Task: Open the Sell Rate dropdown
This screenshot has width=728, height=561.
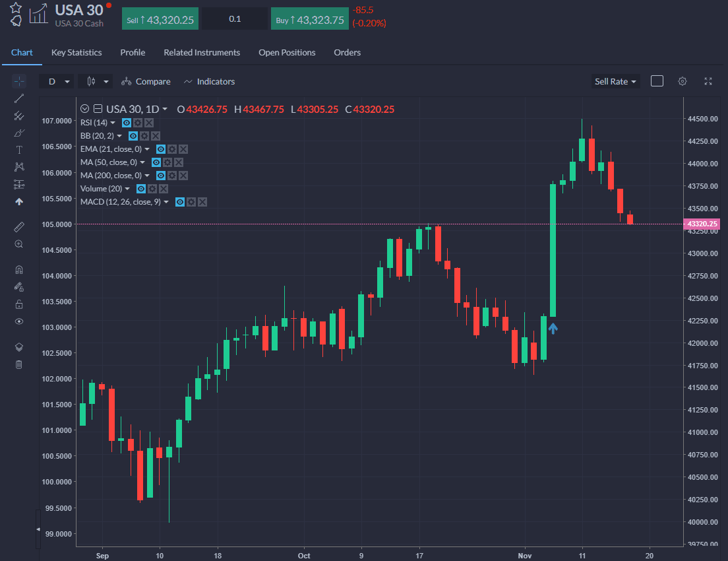Action: [x=615, y=81]
